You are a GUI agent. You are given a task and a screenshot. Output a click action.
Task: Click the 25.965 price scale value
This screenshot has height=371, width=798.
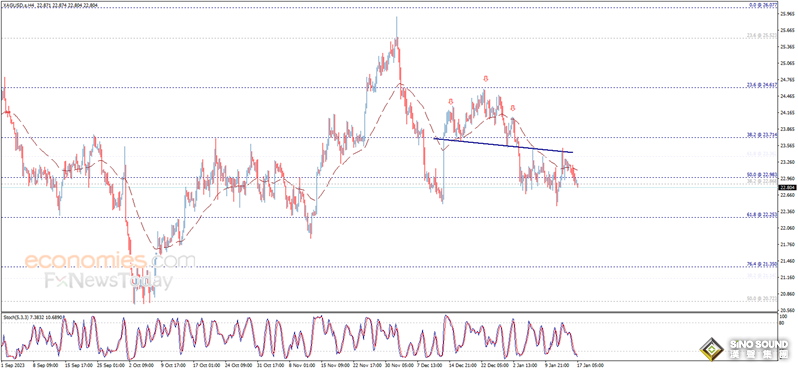click(x=786, y=14)
